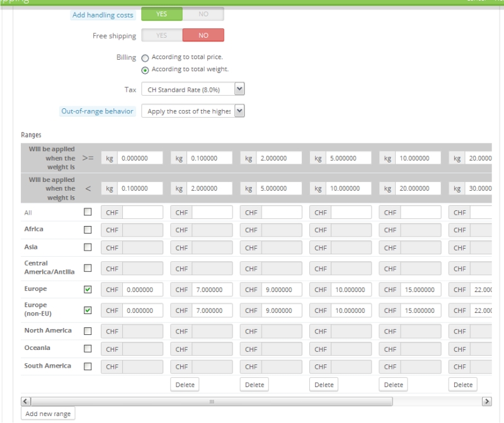Check Central America/Antilla zone

[88, 268]
